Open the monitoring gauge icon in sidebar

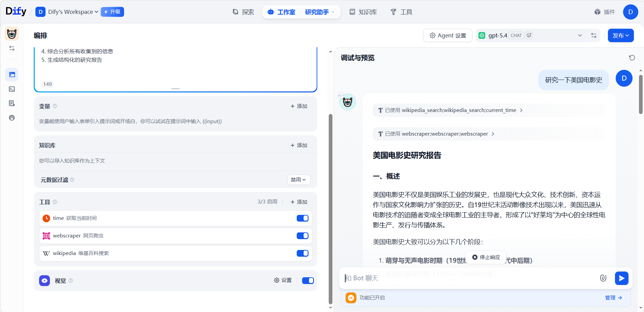pyautogui.click(x=12, y=118)
